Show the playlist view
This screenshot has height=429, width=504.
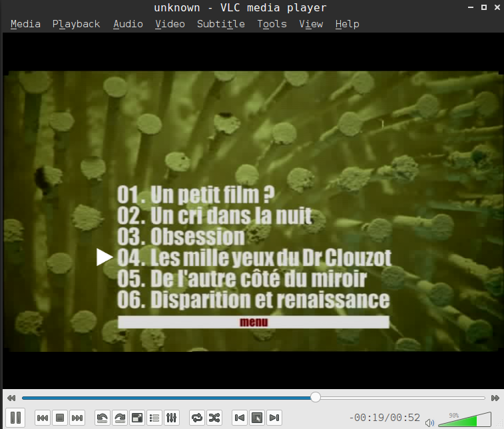coord(154,418)
